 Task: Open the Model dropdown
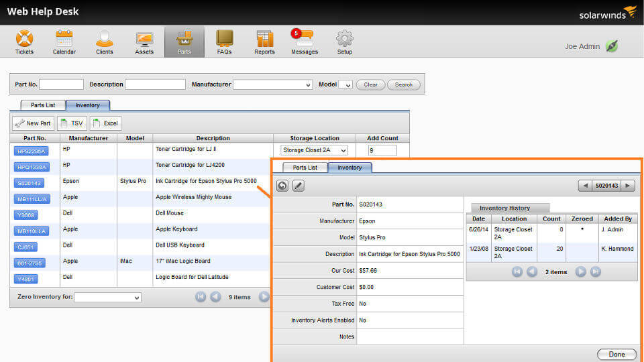tap(345, 84)
